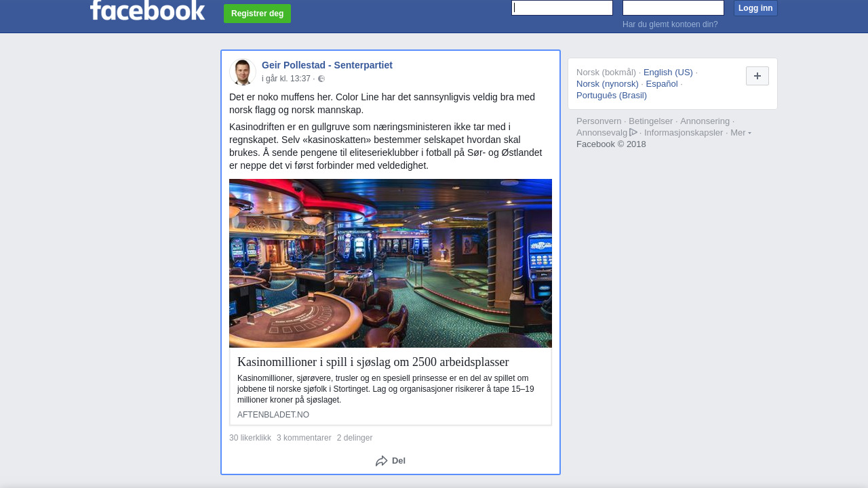Screen dimensions: 868x488
Task: Click the Logg inn button
Action: 755,8
